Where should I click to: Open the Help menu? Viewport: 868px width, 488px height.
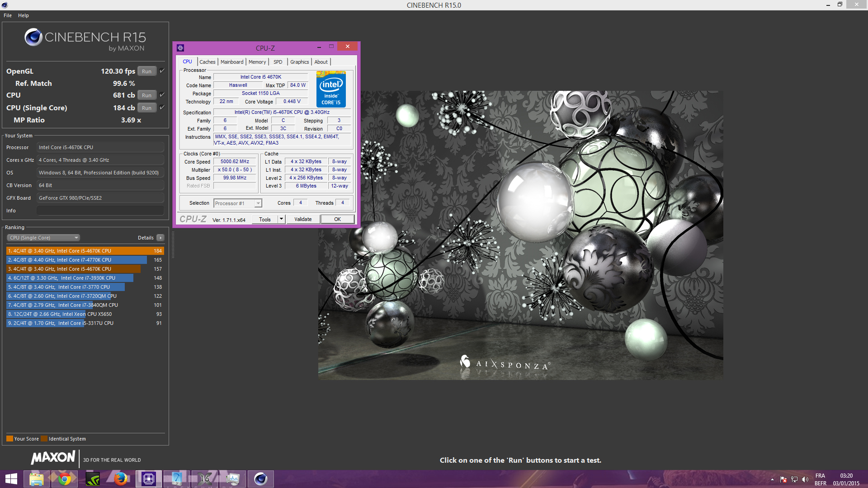point(24,15)
